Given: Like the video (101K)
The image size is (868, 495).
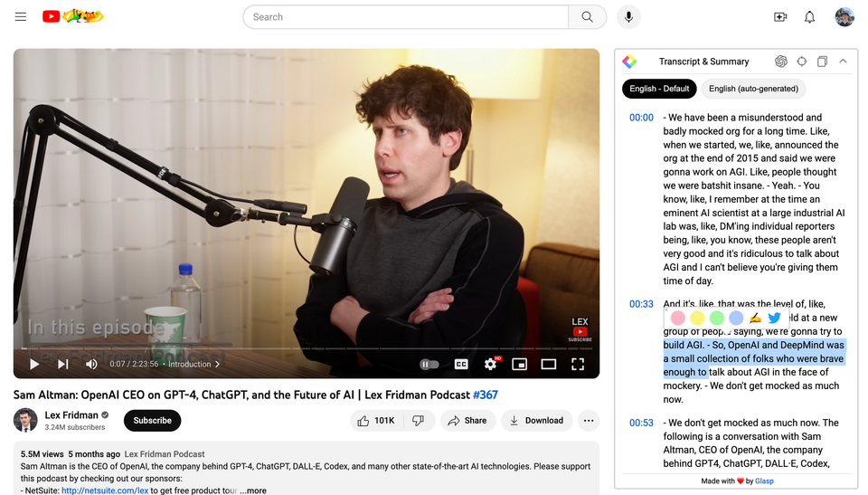Looking at the screenshot, I should click(376, 421).
